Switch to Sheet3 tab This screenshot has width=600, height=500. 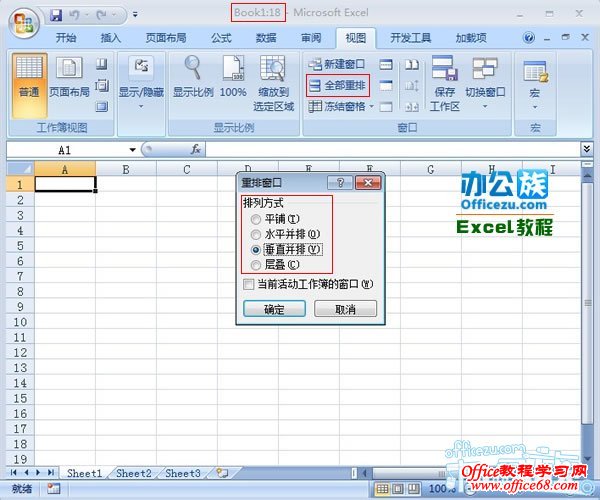pos(183,474)
